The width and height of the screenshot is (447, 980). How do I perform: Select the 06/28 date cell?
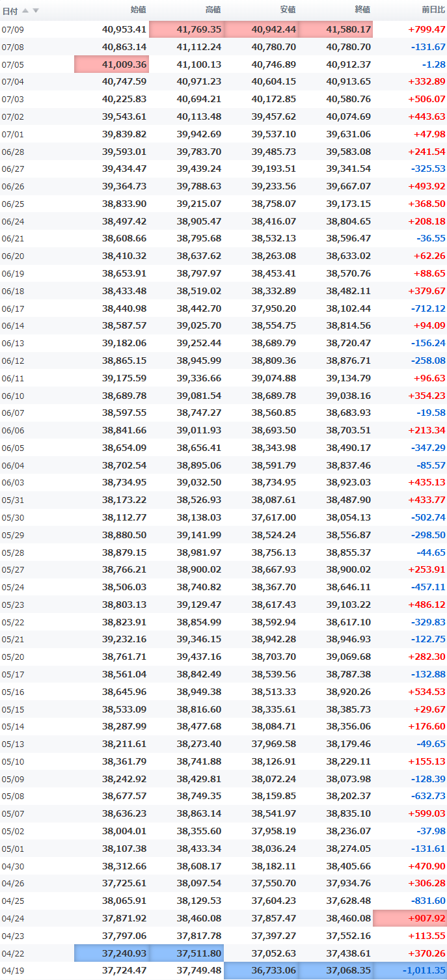(x=13, y=152)
